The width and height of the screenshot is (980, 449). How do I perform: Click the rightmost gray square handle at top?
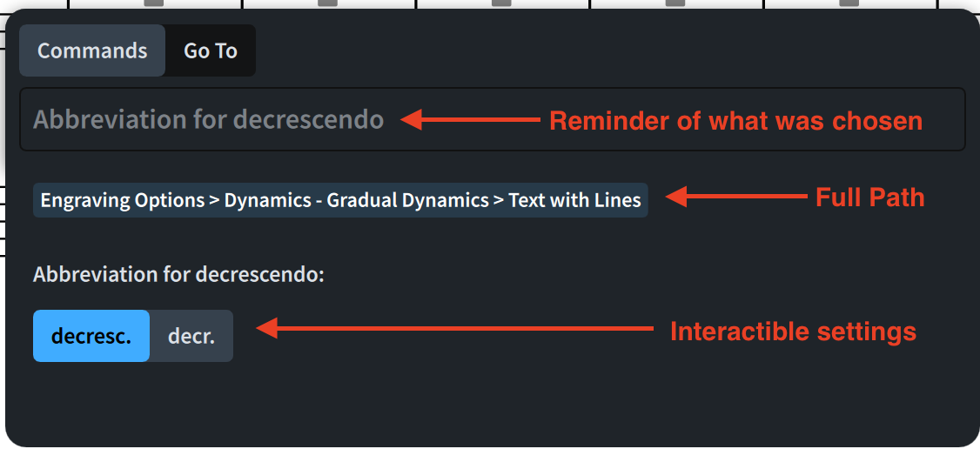849,3
